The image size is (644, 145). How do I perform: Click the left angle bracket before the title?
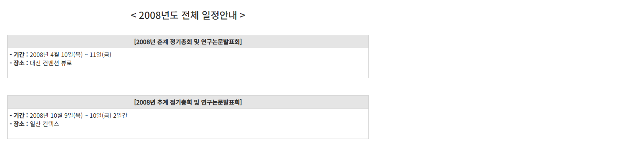133,16
